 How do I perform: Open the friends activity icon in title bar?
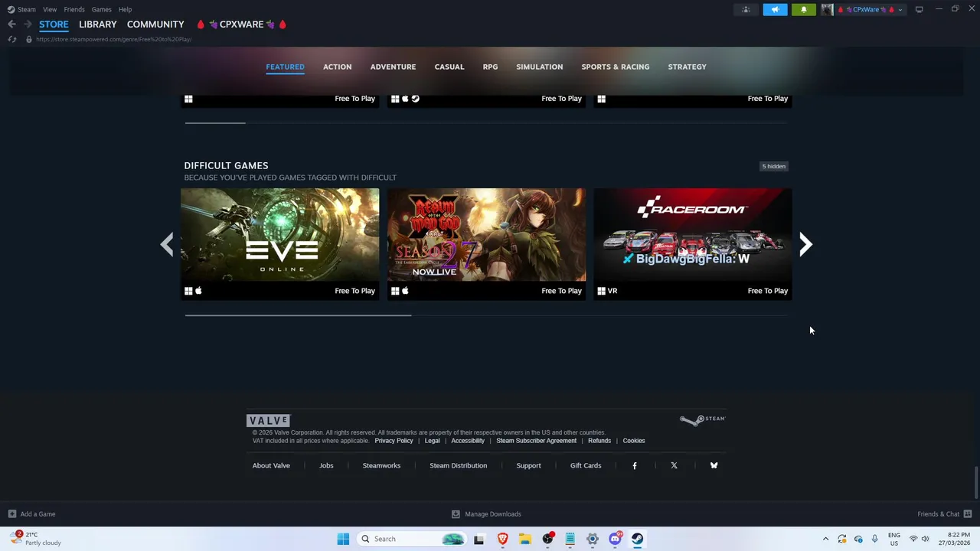coord(746,10)
